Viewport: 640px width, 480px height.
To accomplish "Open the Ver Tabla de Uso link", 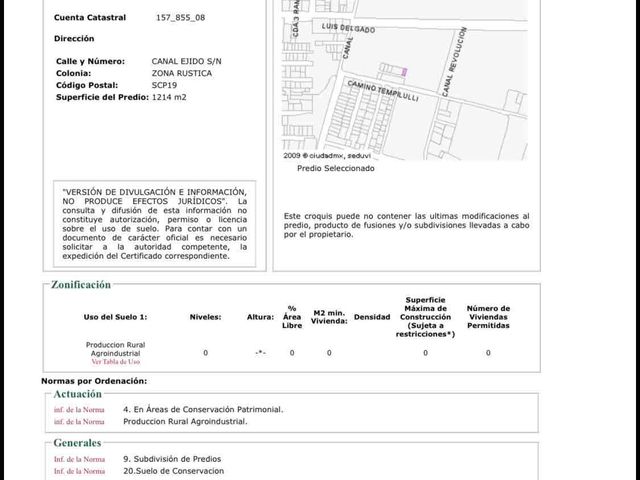I will coord(116,362).
